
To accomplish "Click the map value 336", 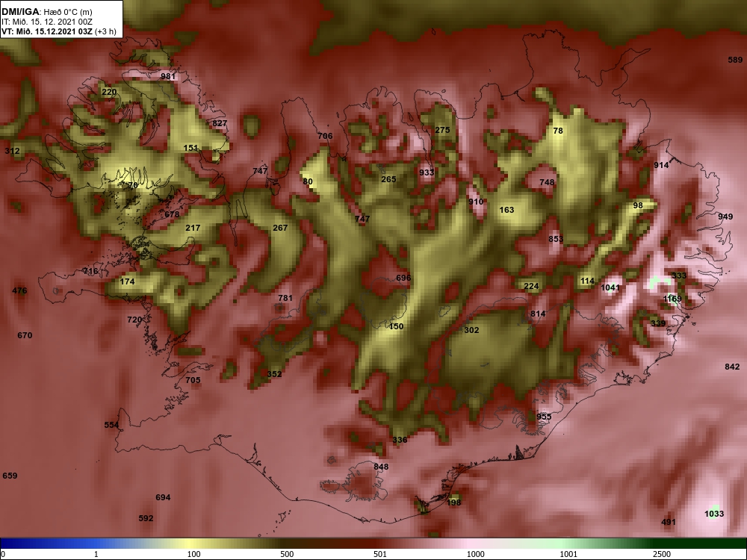I will (x=400, y=440).
